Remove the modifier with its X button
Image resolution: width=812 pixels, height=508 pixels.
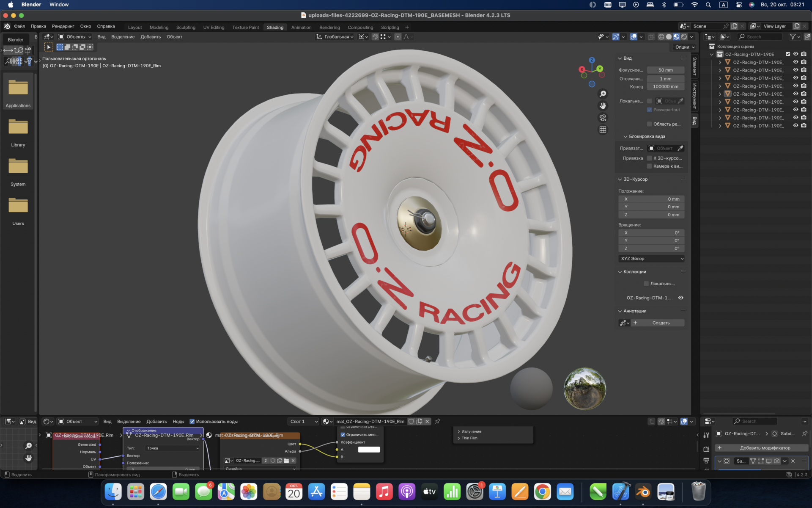[793, 461]
